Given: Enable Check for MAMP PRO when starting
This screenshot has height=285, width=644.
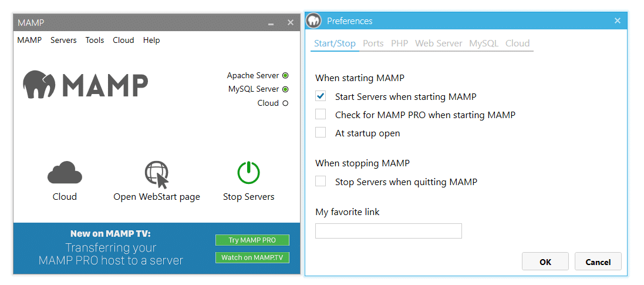Looking at the screenshot, I should 321,115.
